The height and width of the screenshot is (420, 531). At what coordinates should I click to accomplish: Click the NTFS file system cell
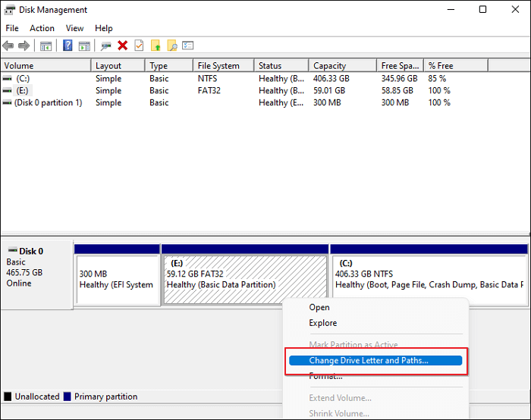point(207,79)
